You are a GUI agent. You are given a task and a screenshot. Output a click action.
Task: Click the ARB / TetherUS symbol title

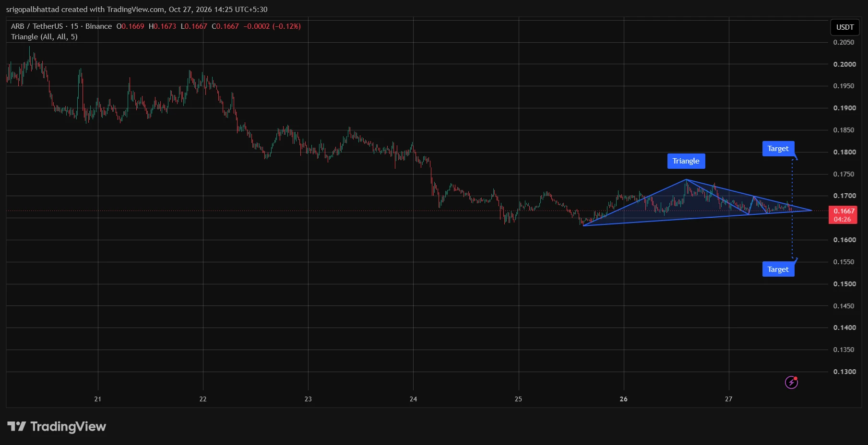pyautogui.click(x=37, y=26)
